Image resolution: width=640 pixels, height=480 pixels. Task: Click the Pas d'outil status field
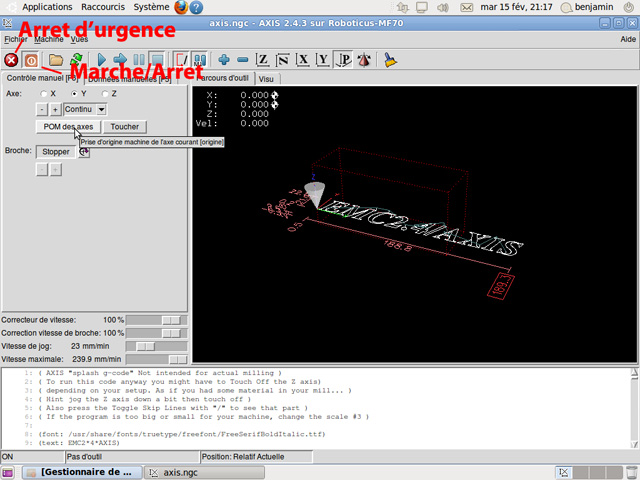132,457
